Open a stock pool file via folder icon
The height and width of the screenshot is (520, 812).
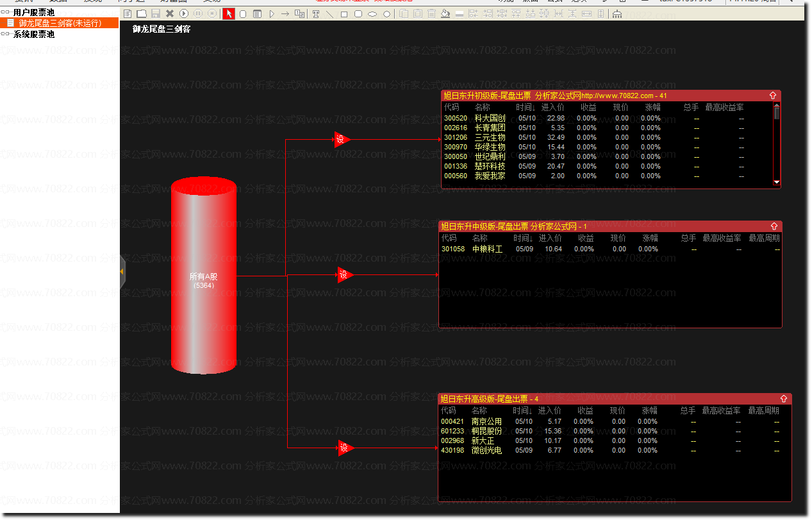(142, 13)
